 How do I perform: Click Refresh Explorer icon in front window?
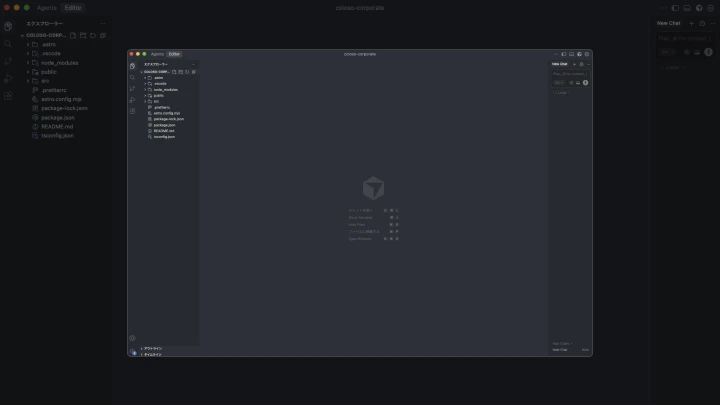coord(187,72)
